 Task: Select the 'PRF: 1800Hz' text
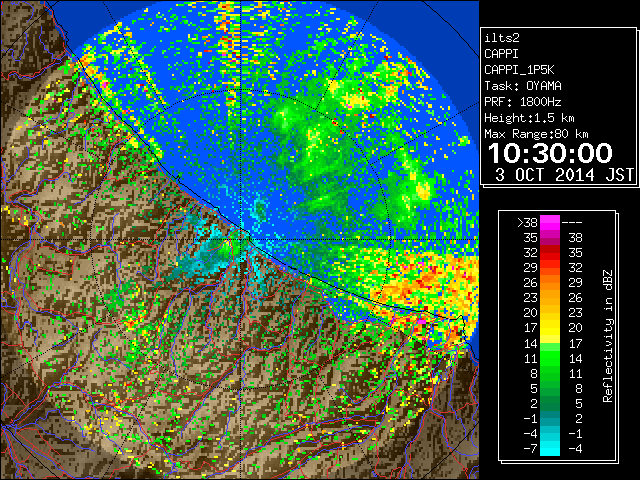(x=523, y=102)
